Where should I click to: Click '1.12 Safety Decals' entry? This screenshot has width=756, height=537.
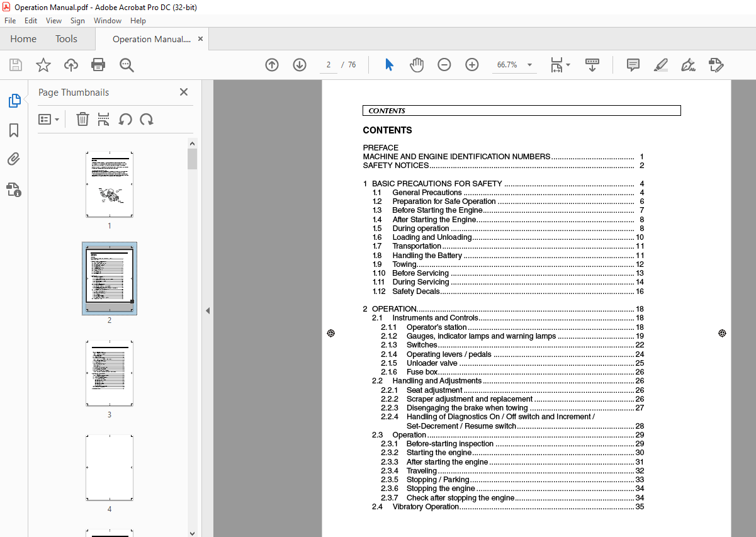(x=508, y=291)
